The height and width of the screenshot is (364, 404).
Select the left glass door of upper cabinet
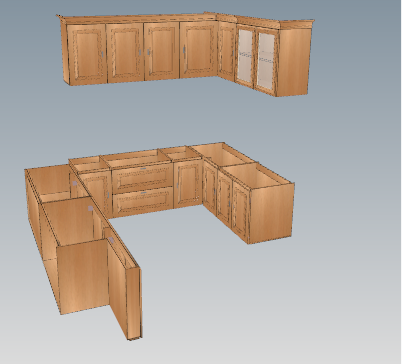pos(245,56)
